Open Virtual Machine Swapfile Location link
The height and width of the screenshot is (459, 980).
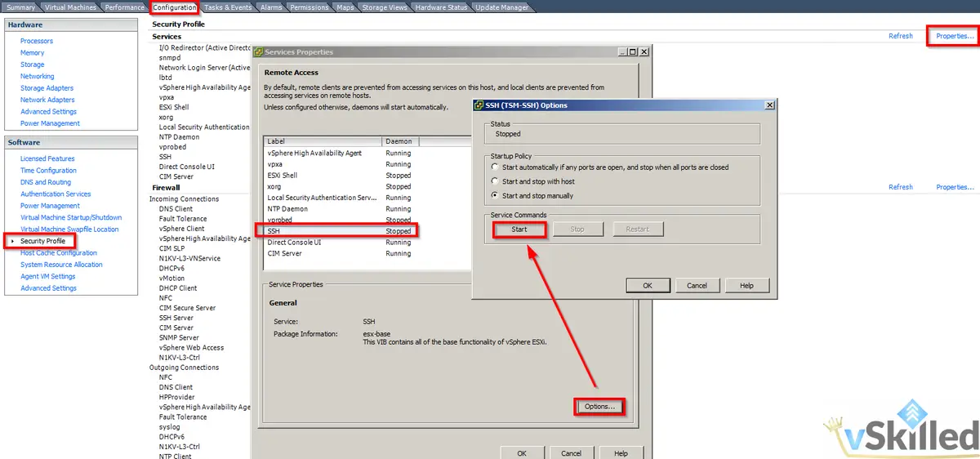[x=69, y=229]
